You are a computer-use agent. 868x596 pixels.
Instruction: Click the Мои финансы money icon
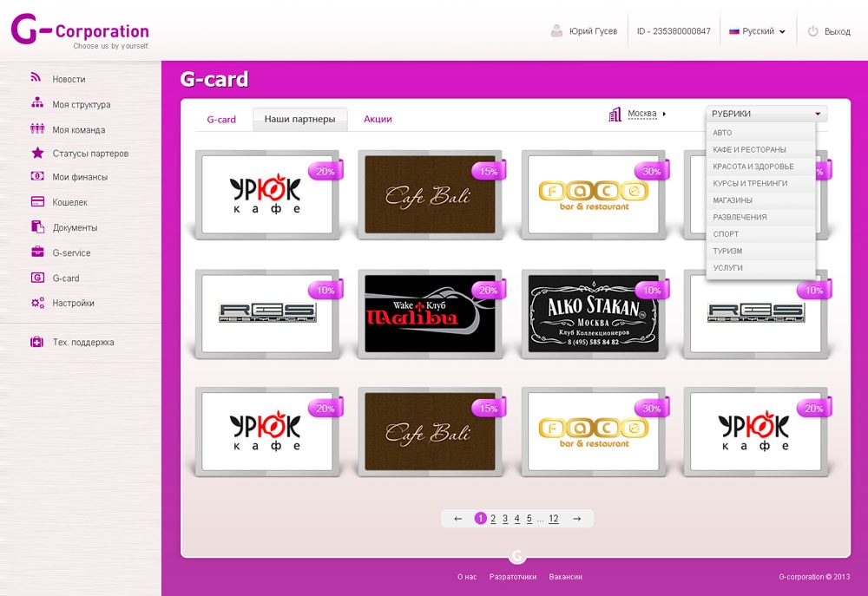point(37,176)
